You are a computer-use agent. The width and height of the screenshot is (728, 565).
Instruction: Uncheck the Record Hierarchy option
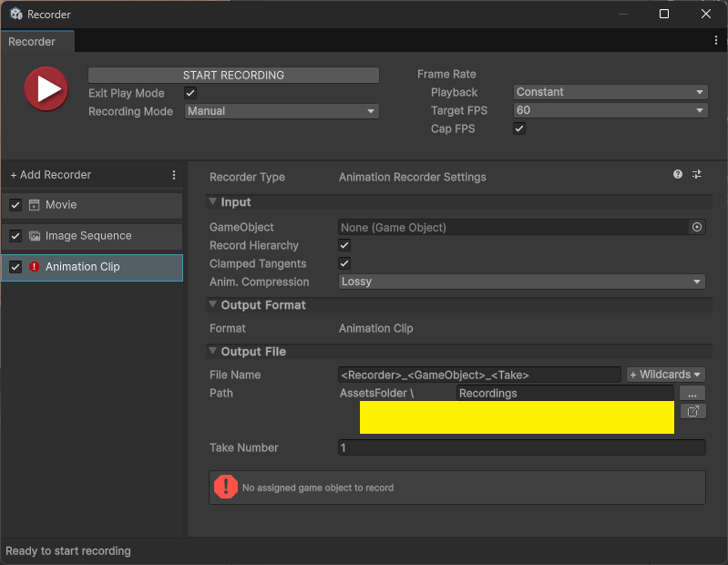[x=344, y=246]
